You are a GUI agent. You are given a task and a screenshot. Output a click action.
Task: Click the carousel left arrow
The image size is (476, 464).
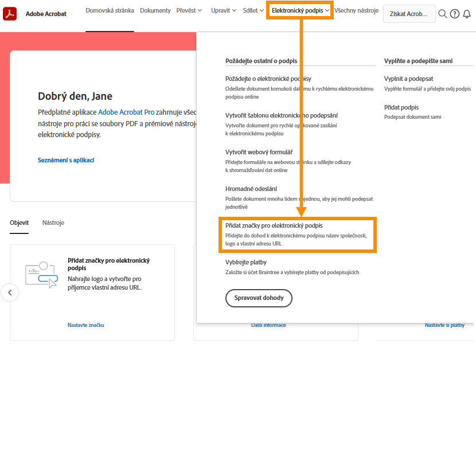click(x=10, y=292)
